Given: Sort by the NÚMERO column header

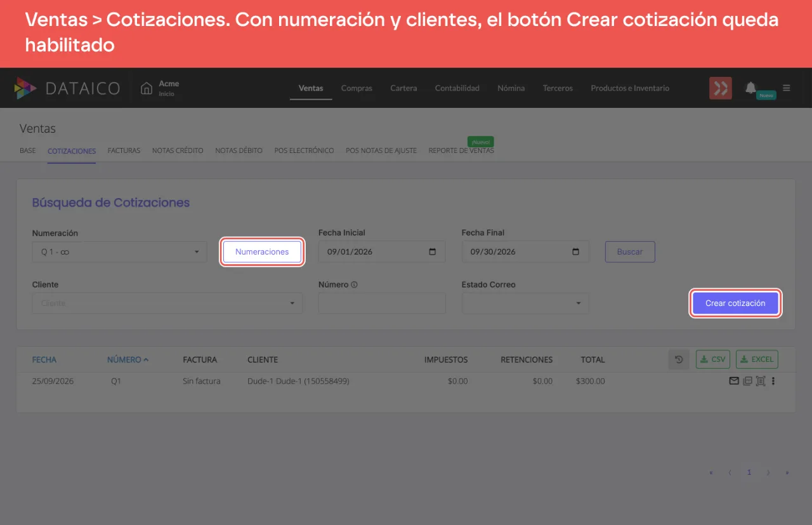Looking at the screenshot, I should click(x=128, y=359).
